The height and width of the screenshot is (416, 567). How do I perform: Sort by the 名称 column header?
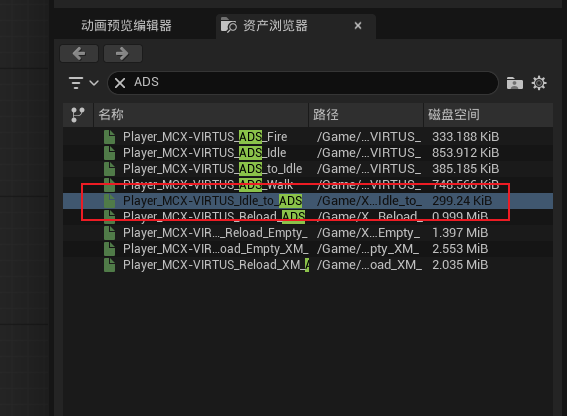[201, 115]
